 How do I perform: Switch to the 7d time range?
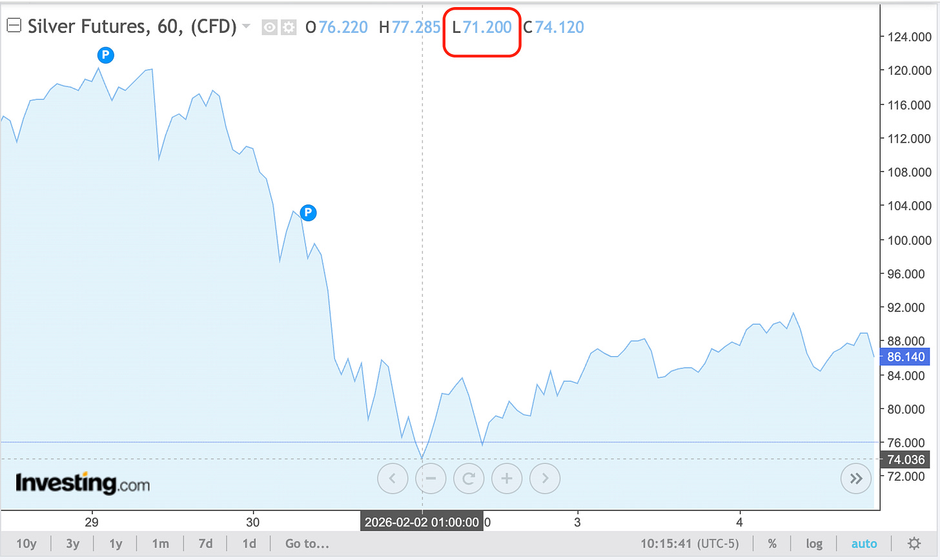click(x=205, y=544)
